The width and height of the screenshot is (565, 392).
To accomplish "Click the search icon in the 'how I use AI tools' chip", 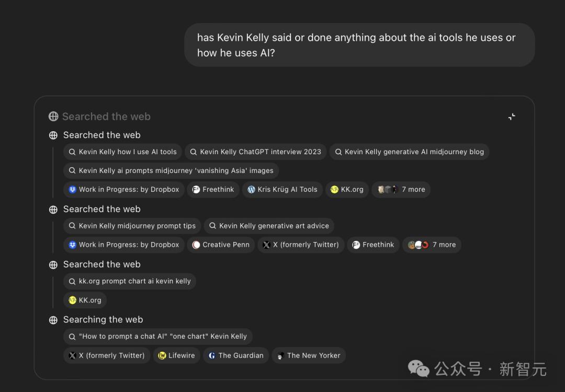I will click(x=72, y=152).
